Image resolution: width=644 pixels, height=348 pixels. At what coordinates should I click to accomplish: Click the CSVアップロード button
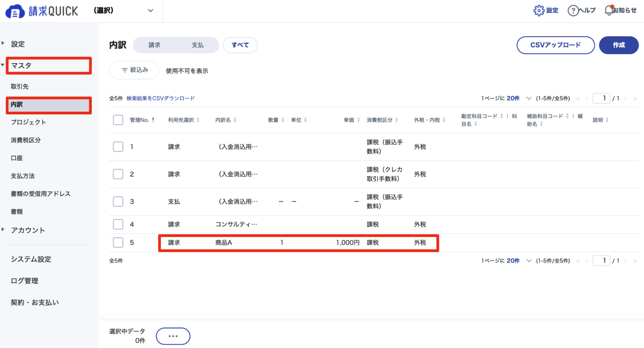[555, 45]
